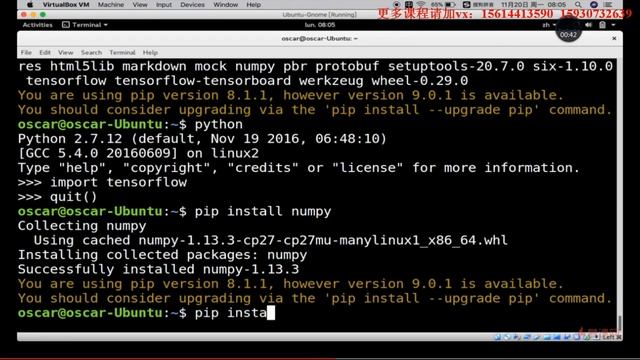This screenshot has height=360, width=640.
Task: Click the 'tensorflow tensorflow-tensorboard werkzeug' line
Action: pos(247,80)
